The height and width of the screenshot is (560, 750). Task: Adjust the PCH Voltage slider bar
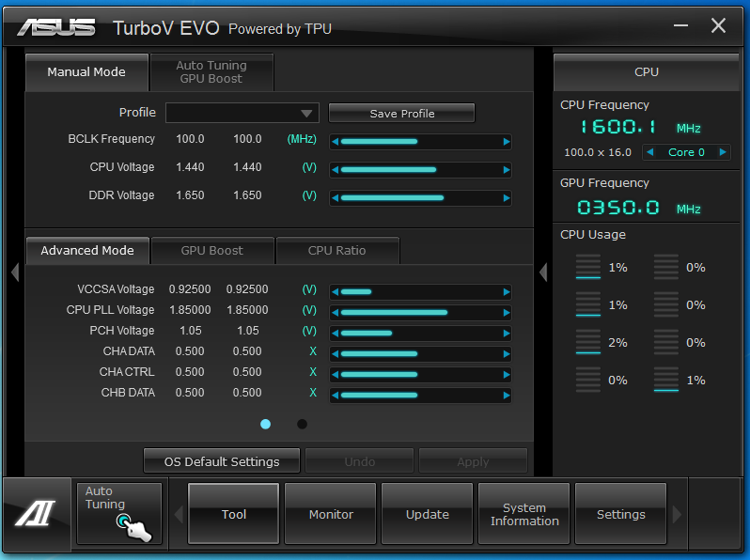pos(420,333)
